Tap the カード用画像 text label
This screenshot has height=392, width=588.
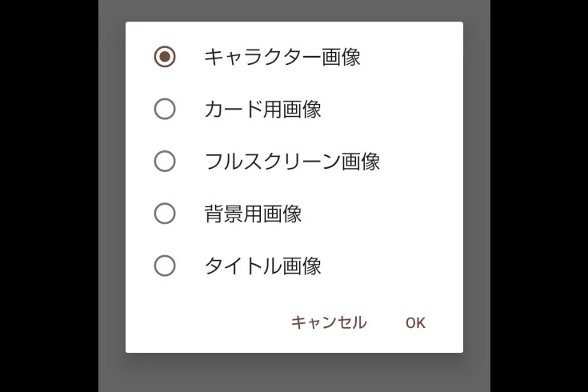click(x=263, y=110)
